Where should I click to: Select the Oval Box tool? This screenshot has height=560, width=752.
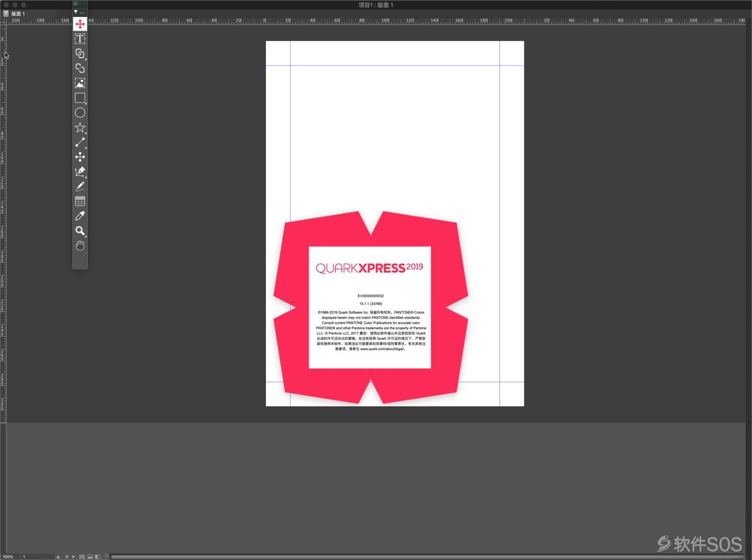point(80,113)
